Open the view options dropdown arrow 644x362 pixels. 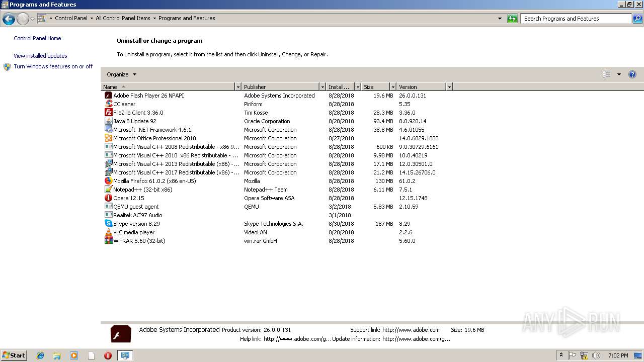[619, 74]
